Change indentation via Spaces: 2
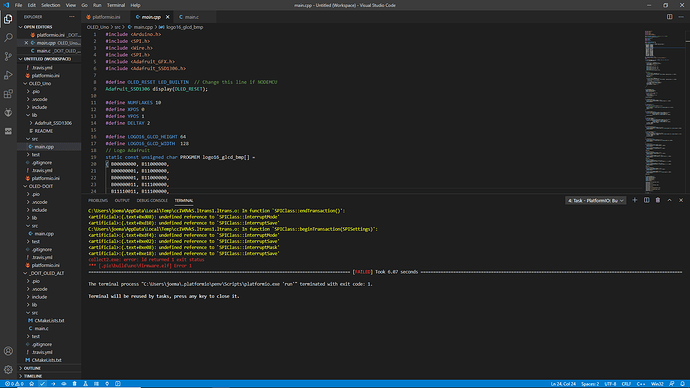This screenshot has width=690, height=388. (590, 384)
